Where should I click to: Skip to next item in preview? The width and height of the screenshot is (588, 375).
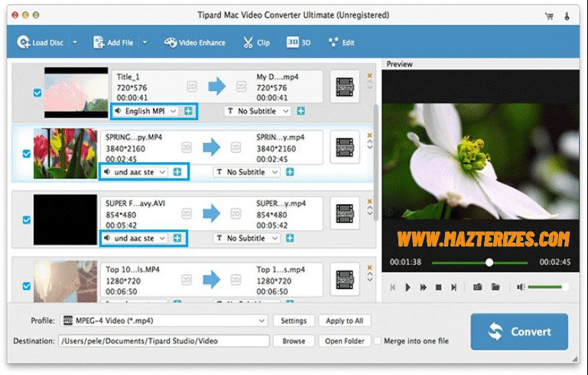point(453,287)
